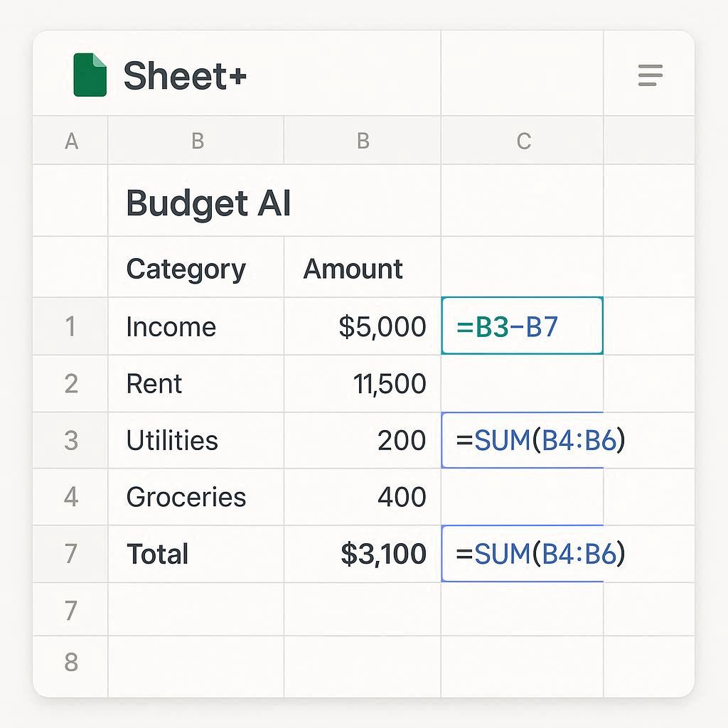Click the Budget AI title cell
The height and width of the screenshot is (728, 728).
[208, 203]
